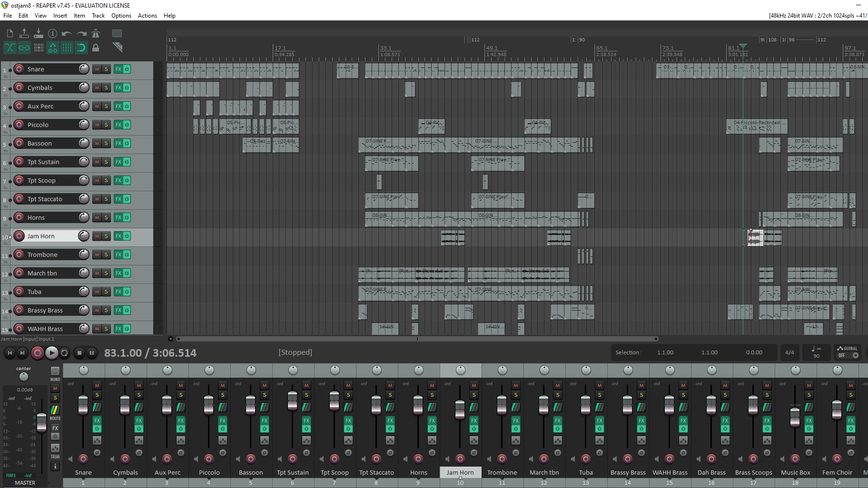Toggle FX bypass on WAHH Brass track
The width and height of the screenshot is (868, 488).
(x=127, y=329)
